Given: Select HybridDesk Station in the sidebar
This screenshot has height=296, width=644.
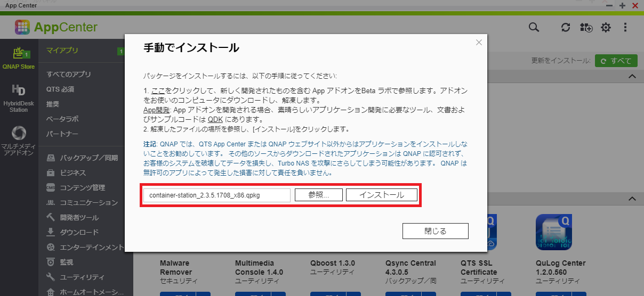Looking at the screenshot, I should (19, 98).
